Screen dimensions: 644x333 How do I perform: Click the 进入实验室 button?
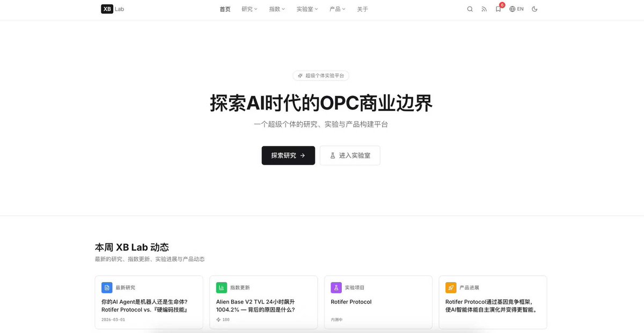350,156
